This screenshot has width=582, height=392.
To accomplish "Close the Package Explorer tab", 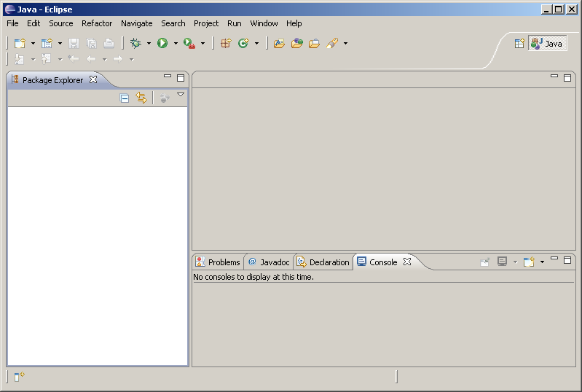I will [x=93, y=79].
